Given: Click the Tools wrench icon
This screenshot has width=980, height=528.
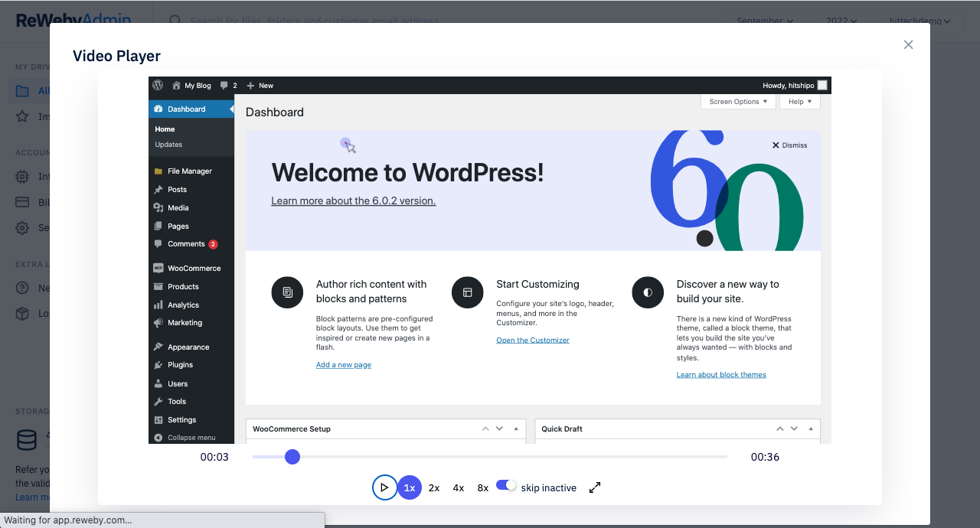Looking at the screenshot, I should pos(158,402).
